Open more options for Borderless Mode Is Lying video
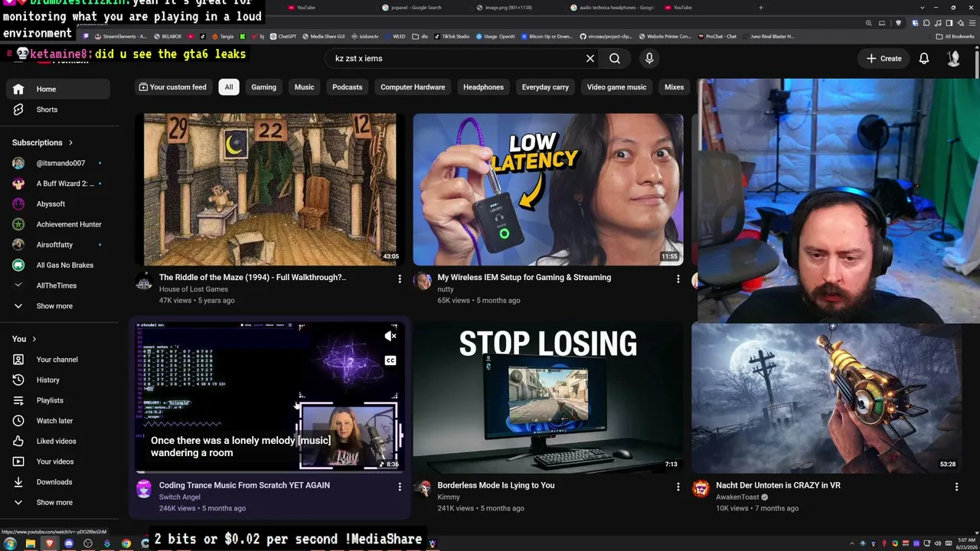The width and height of the screenshot is (980, 551). 678,486
